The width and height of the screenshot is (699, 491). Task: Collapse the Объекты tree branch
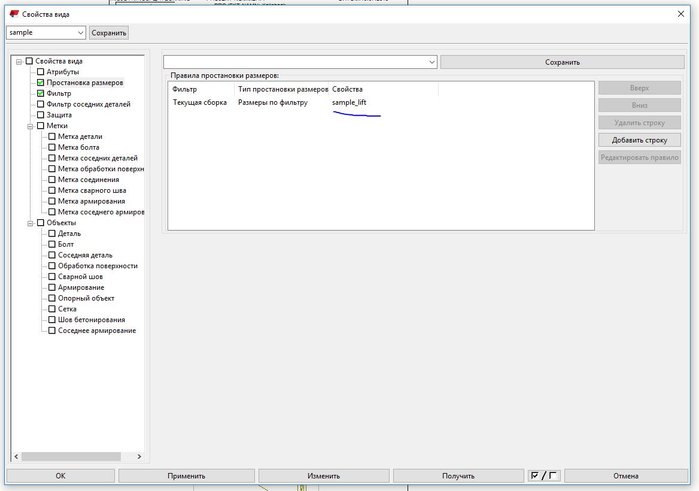coord(30,223)
